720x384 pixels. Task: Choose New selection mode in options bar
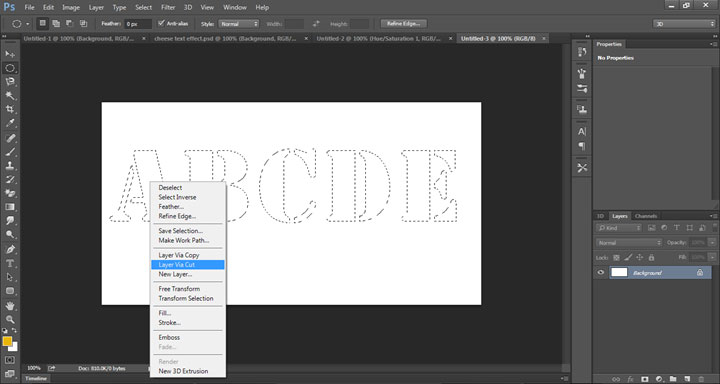(x=43, y=23)
